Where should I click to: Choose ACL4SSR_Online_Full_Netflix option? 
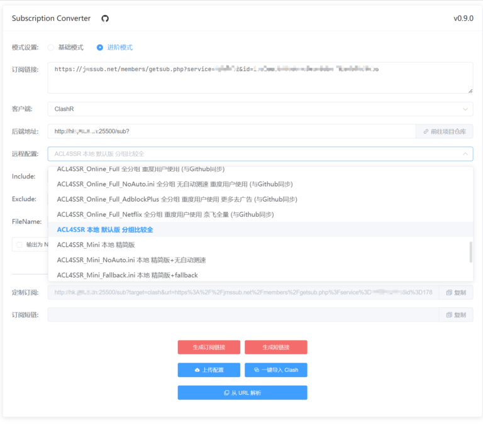(165, 214)
